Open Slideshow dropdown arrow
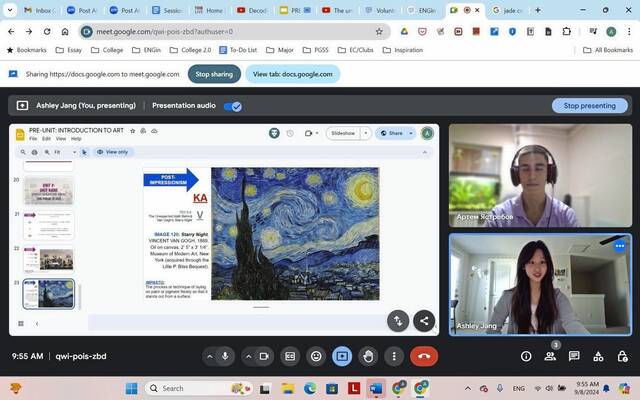 tap(366, 133)
